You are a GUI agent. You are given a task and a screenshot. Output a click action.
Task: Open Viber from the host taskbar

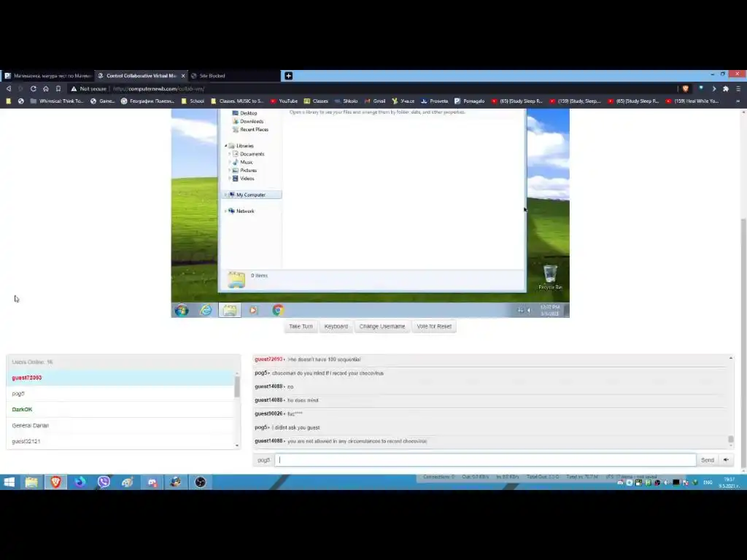[104, 482]
